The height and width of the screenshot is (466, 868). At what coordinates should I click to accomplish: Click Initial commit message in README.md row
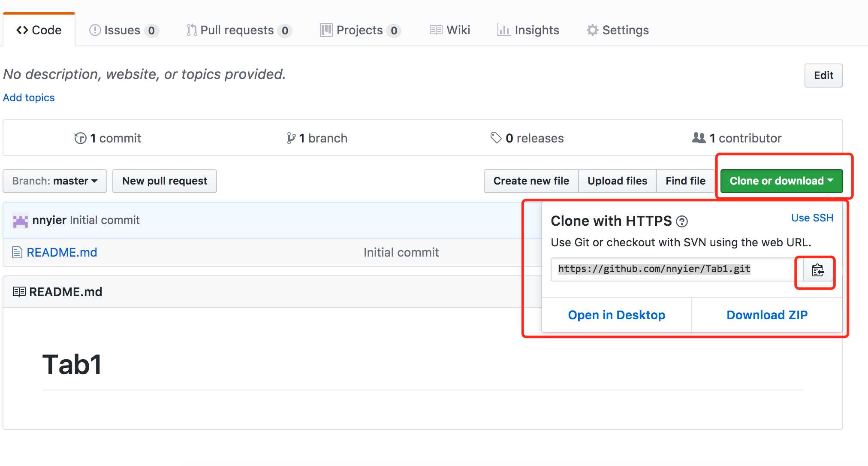pyautogui.click(x=401, y=252)
